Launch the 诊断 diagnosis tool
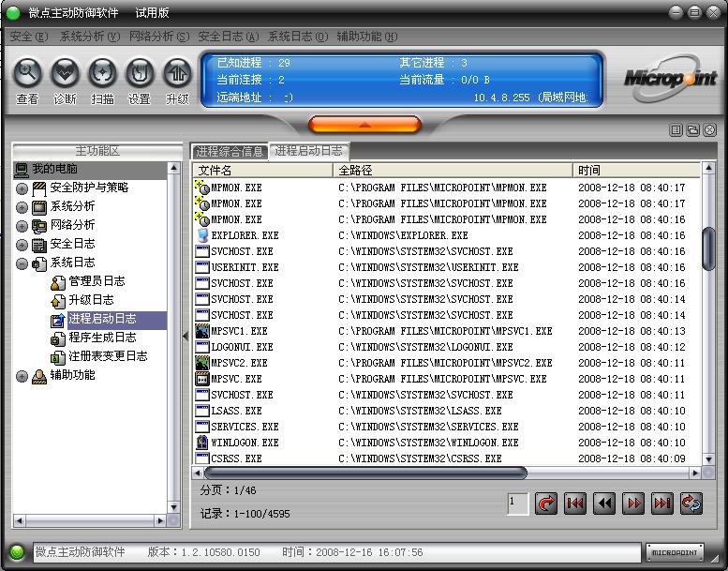The width and height of the screenshot is (728, 571). point(65,73)
